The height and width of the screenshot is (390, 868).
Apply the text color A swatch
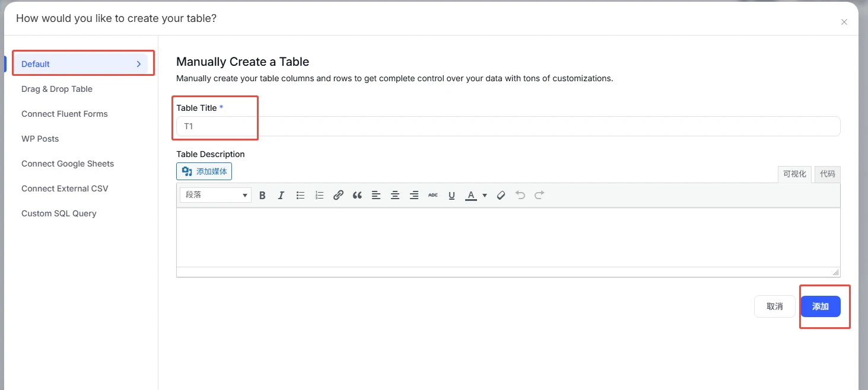click(471, 195)
